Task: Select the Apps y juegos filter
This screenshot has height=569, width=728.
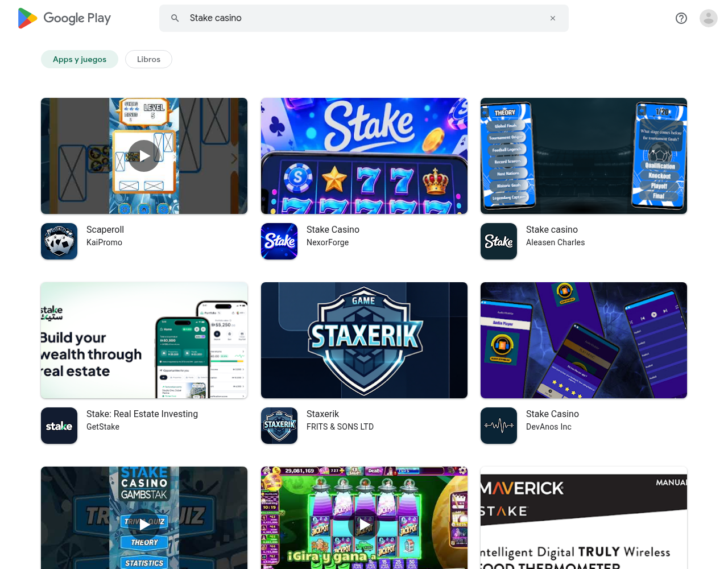Action: (80, 59)
